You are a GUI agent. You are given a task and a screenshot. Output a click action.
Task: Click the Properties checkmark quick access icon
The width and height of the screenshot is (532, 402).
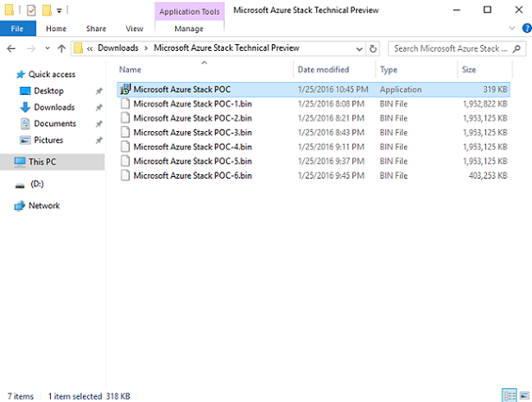tap(31, 10)
